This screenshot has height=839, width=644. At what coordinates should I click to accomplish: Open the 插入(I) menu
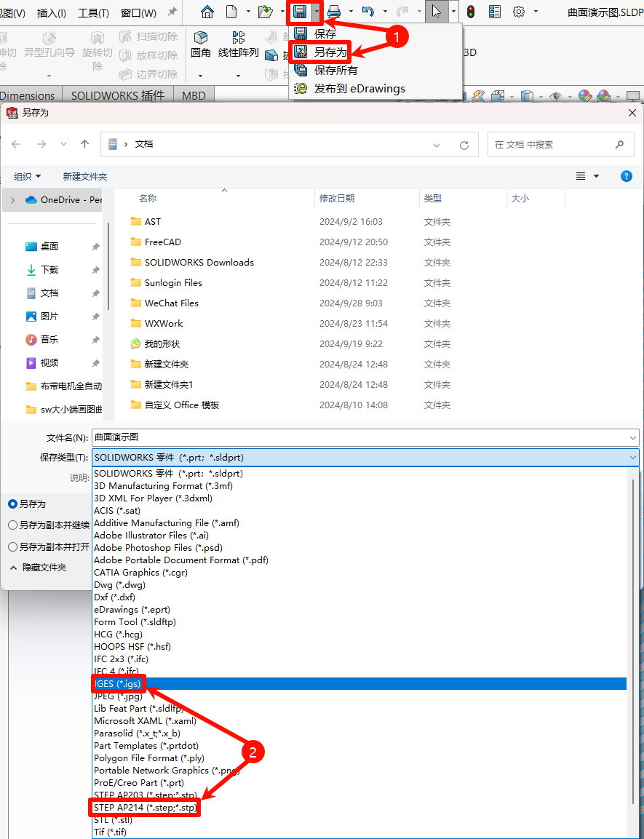pyautogui.click(x=52, y=13)
